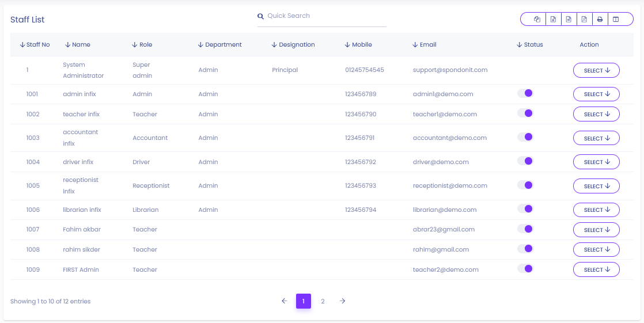The width and height of the screenshot is (644, 323).
Task: Switch off receptionist infix status
Action: click(x=525, y=185)
